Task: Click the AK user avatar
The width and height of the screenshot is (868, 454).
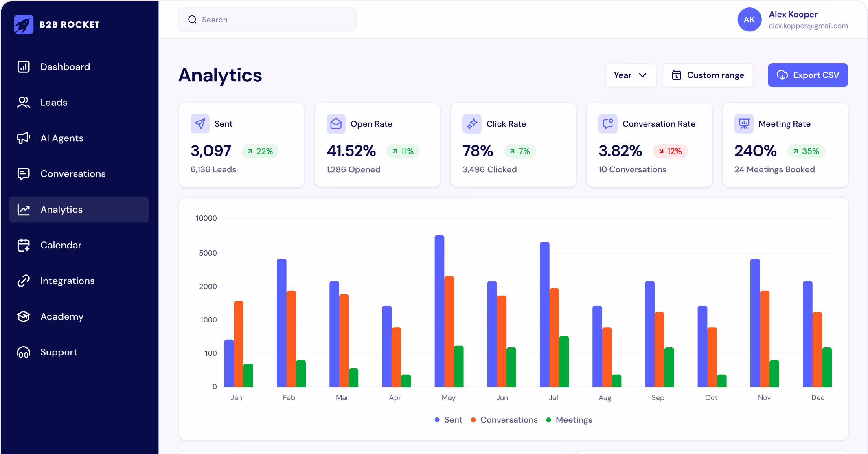Action: click(x=749, y=20)
